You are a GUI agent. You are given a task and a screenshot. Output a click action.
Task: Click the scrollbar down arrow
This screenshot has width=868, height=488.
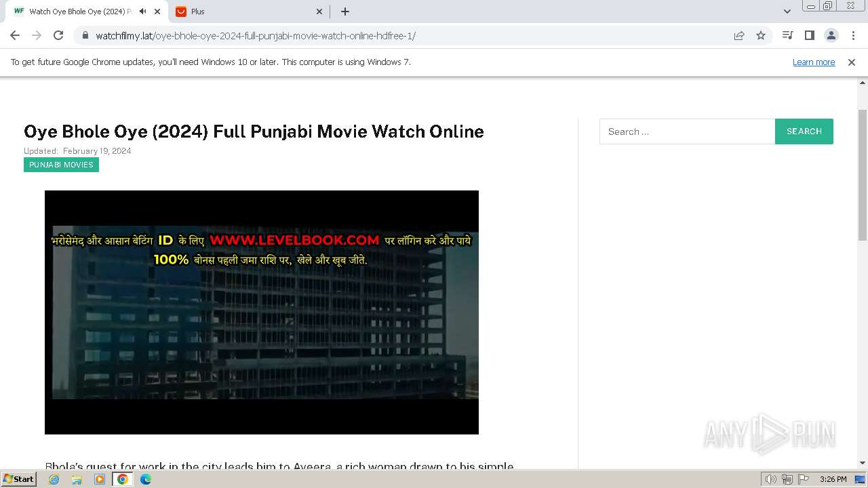tap(863, 463)
